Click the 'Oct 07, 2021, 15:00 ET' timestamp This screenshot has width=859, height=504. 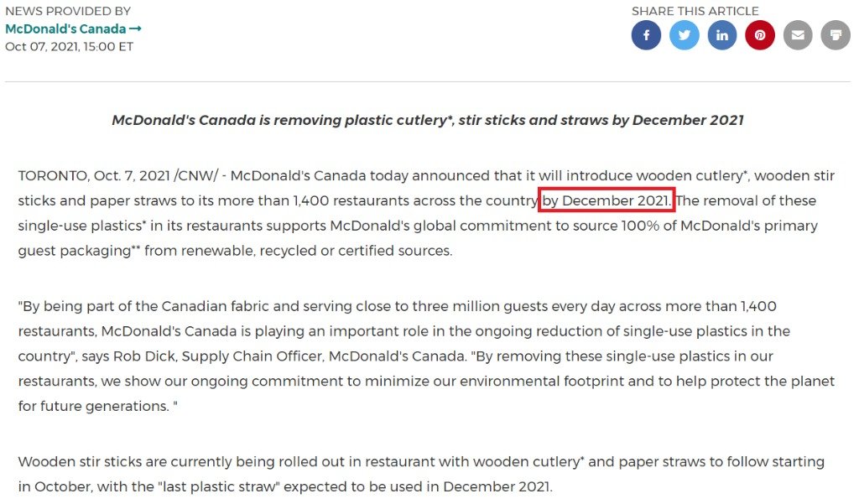click(69, 47)
